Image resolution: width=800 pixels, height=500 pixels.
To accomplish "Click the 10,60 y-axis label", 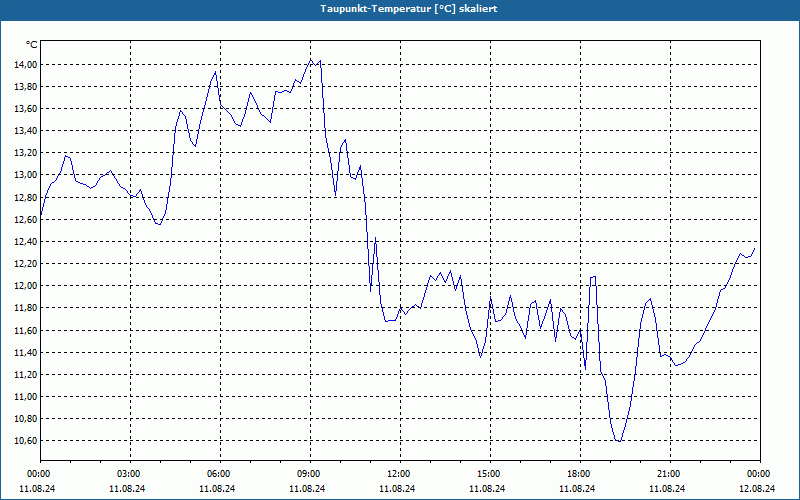I will (28, 440).
